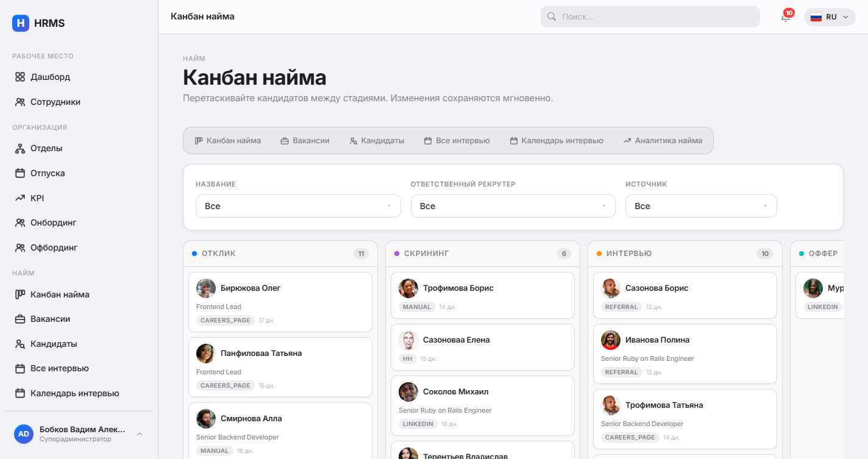The image size is (868, 459).
Task: Click the KPI trend arrow icon
Action: point(20,198)
